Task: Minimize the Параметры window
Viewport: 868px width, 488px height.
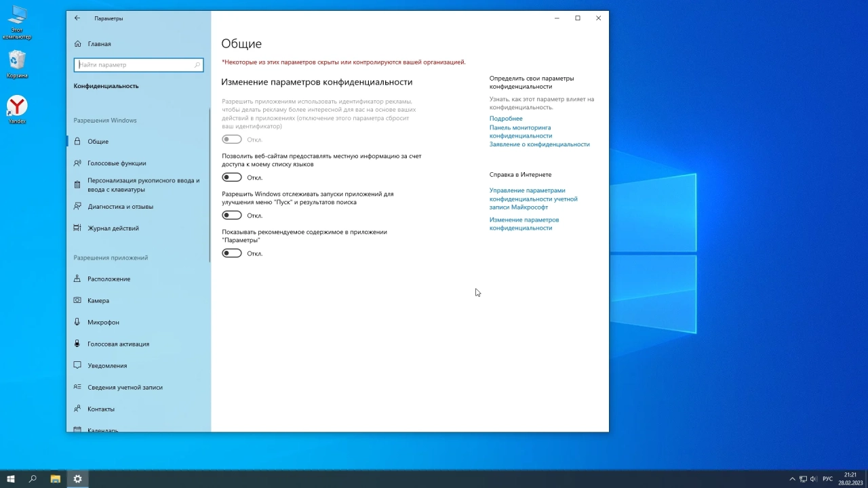Action: (x=557, y=18)
